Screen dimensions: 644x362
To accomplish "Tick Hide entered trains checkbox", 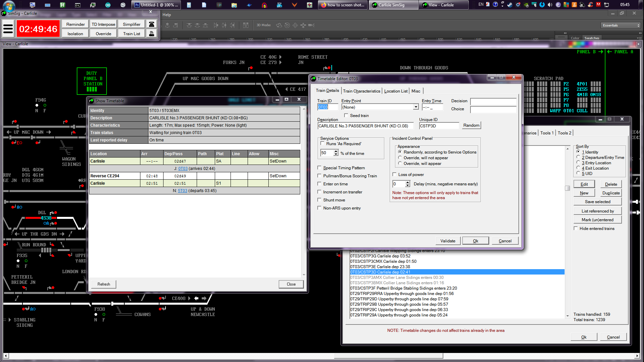I will click(576, 228).
